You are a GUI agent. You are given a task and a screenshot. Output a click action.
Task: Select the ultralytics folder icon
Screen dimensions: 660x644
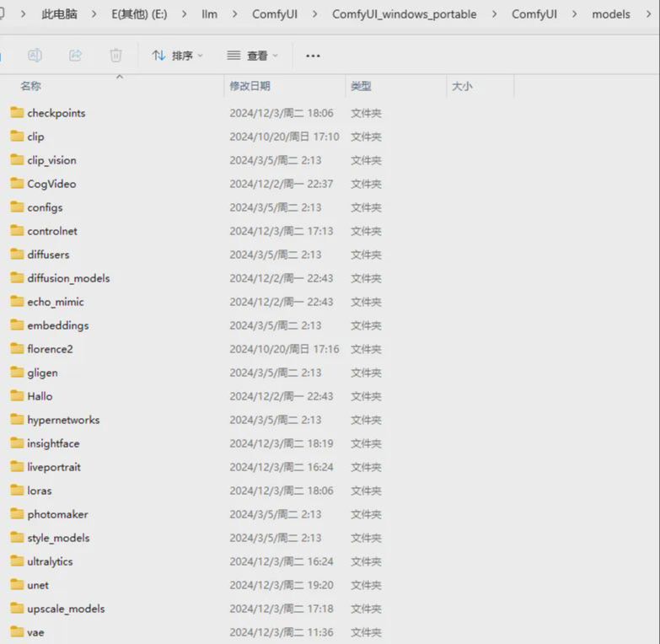tap(17, 561)
